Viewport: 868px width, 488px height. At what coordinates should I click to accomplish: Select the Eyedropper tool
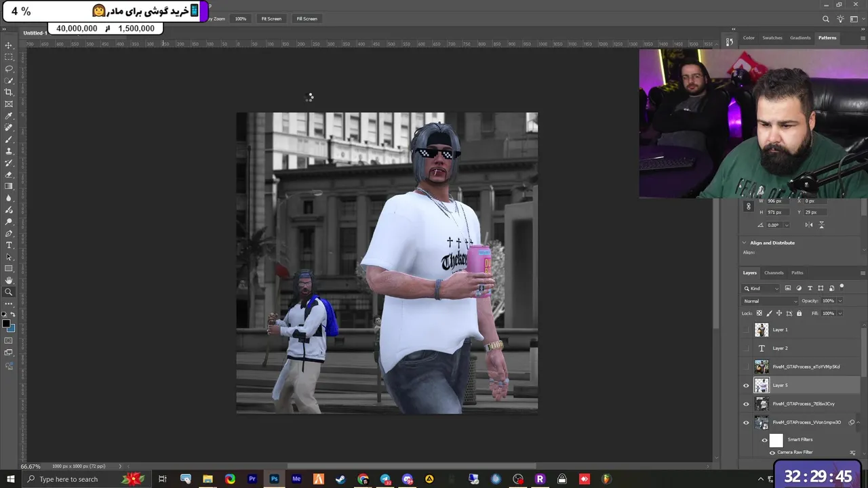click(x=9, y=116)
